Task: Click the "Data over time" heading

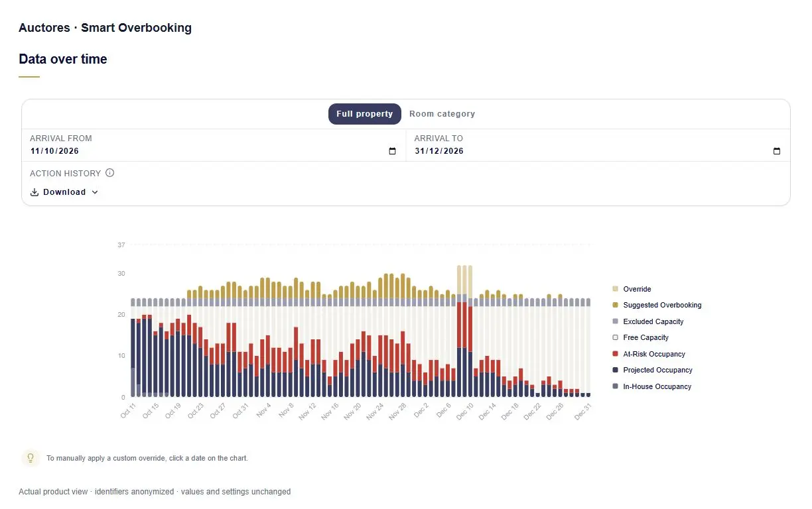Action: coord(63,59)
